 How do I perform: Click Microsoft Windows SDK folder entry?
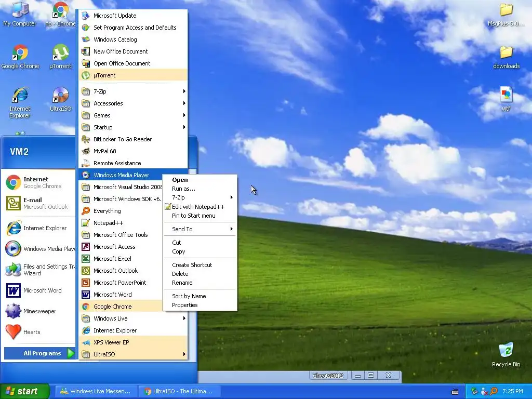121,199
